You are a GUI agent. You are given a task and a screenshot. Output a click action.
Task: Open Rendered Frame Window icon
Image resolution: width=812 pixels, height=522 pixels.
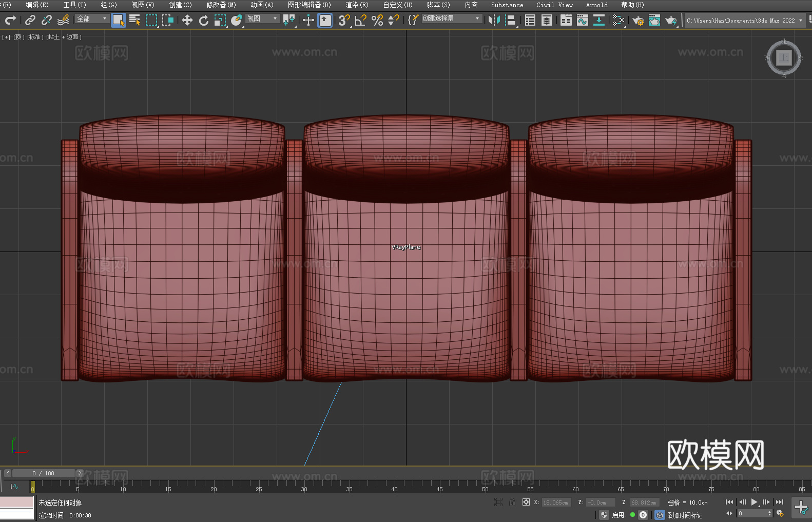[654, 20]
